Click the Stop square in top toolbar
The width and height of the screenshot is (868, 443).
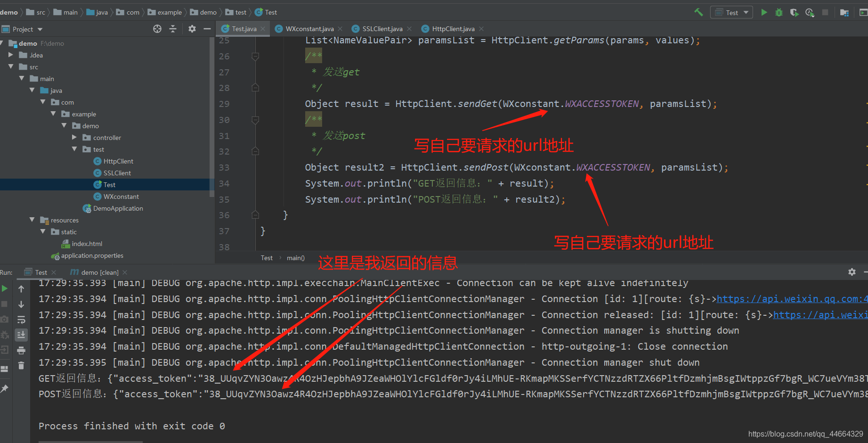(x=825, y=12)
